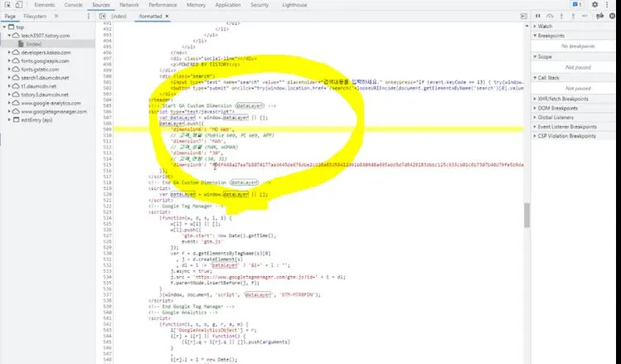The height and width of the screenshot is (364, 621).
Task: Open the Lighthouse panel tab
Action: (294, 5)
